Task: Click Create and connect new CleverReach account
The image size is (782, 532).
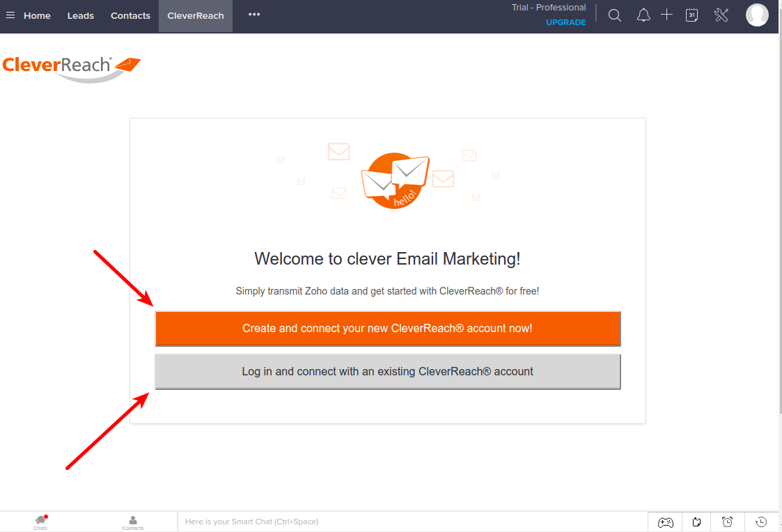Action: point(387,328)
